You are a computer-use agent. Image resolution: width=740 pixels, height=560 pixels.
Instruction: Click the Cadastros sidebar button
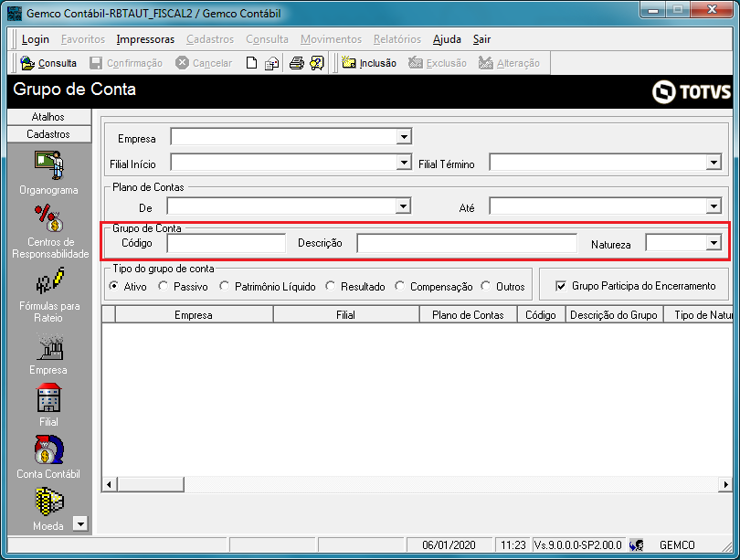tap(49, 134)
